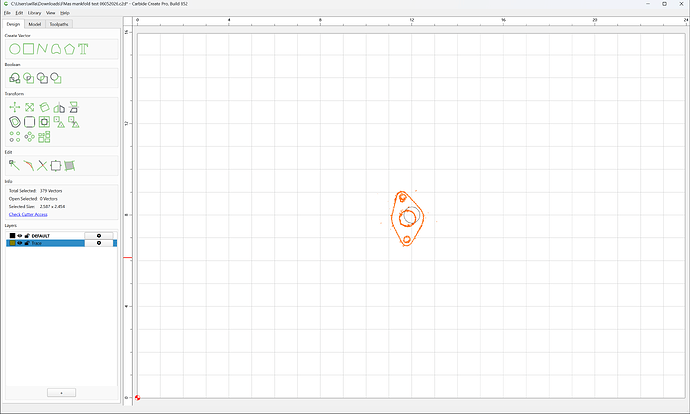Click the Group Vectors icon
This screenshot has width=690, height=414.
click(x=44, y=137)
